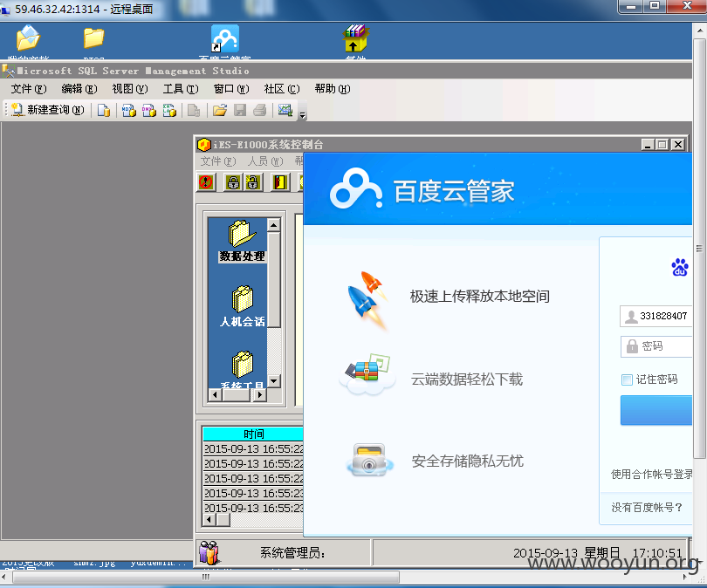This screenshot has width=707, height=588.
Task: Click the user group icon in status bar
Action: (x=209, y=552)
